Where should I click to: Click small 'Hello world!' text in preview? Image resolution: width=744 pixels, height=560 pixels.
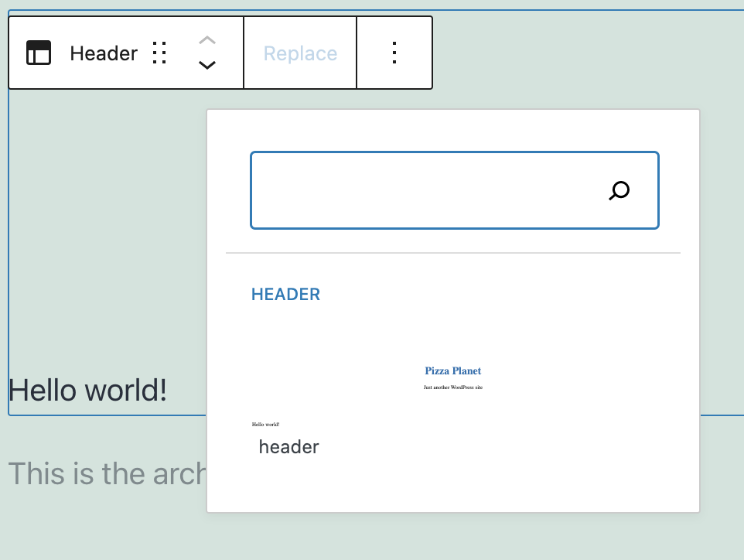(265, 424)
